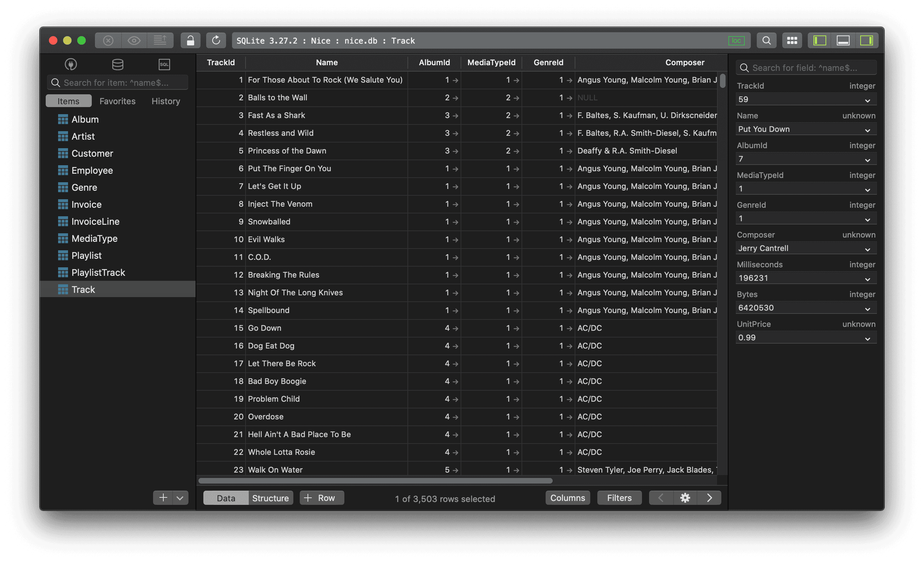Click the cancel query toolbar icon
924x563 pixels.
click(108, 40)
